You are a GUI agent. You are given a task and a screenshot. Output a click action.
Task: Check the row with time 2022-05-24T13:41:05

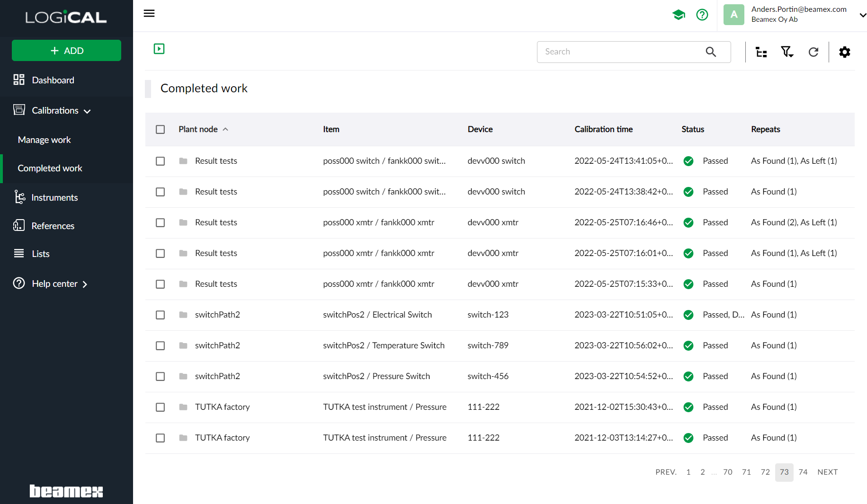coord(161,161)
